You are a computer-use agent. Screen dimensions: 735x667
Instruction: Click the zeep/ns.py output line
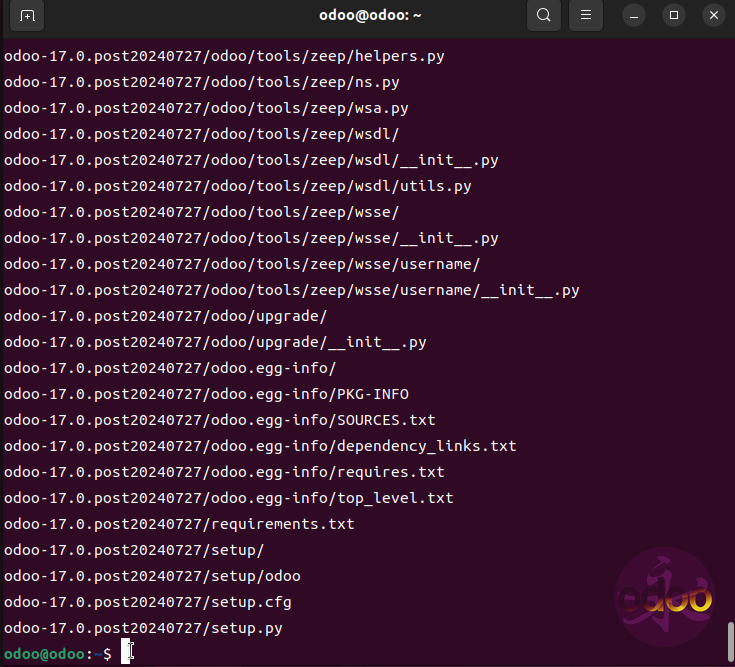[x=202, y=82]
